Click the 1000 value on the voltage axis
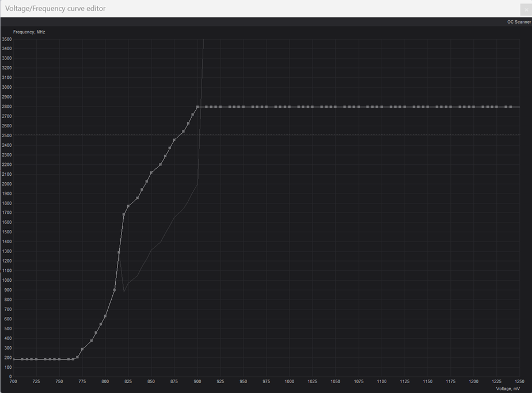 [x=290, y=381]
